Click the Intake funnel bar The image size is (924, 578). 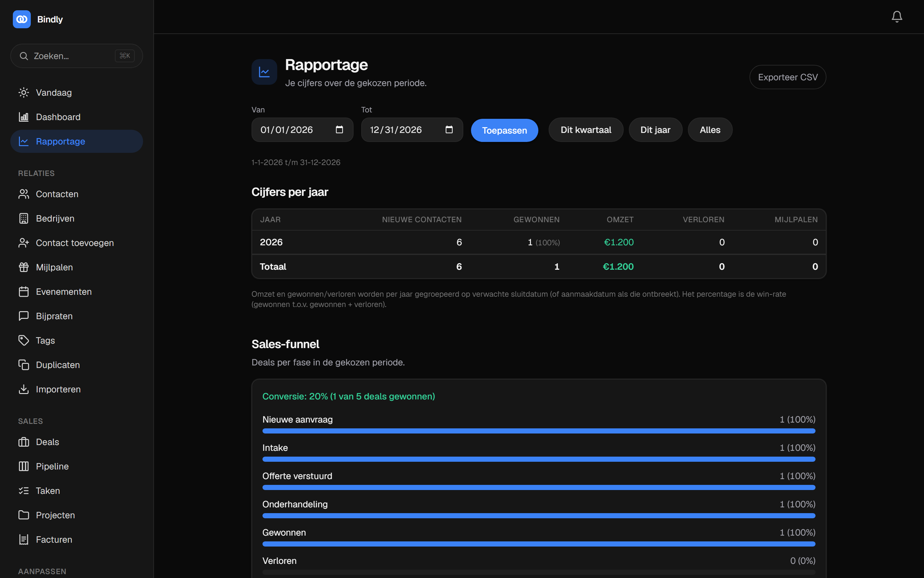[x=539, y=459]
